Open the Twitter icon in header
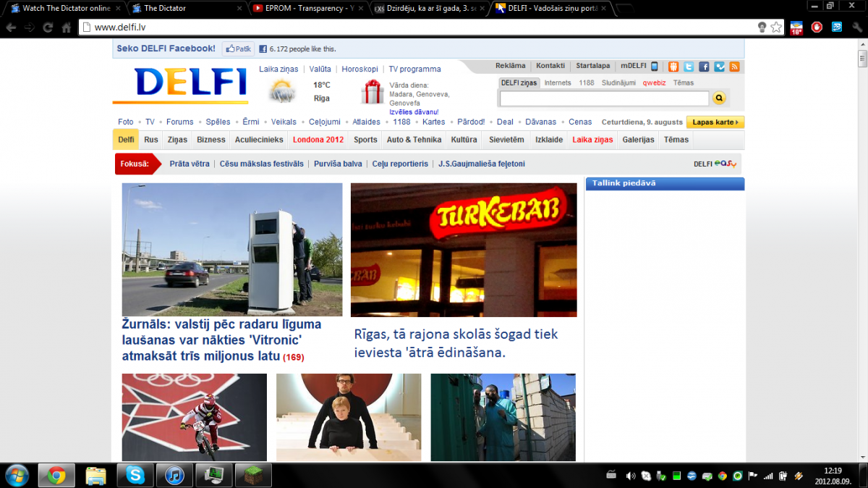 (689, 67)
